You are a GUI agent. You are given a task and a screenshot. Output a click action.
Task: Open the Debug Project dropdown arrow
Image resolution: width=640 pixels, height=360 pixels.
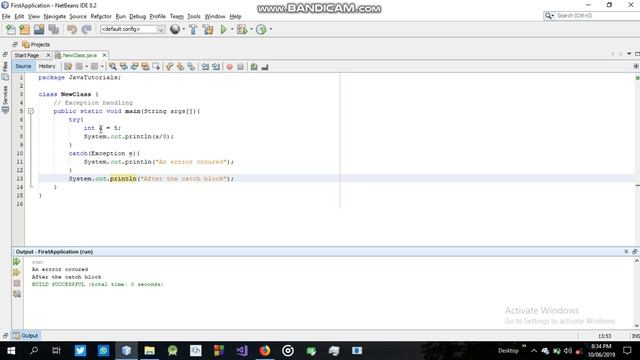(251, 29)
